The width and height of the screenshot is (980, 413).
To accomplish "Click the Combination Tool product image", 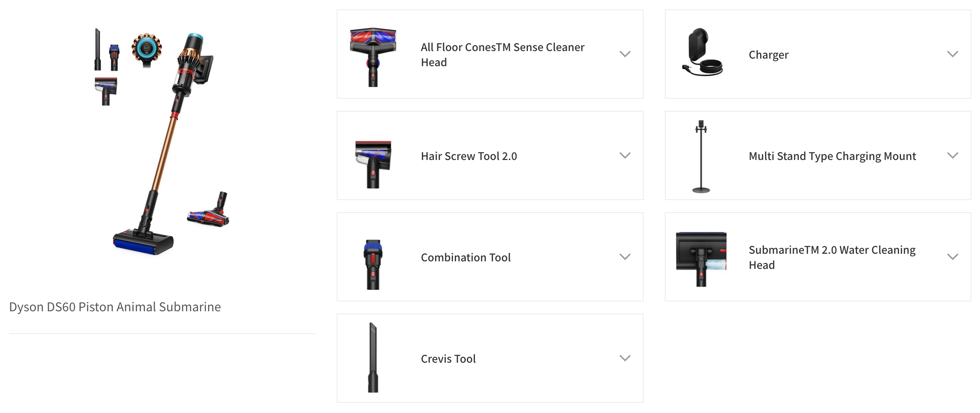I will coord(373,264).
